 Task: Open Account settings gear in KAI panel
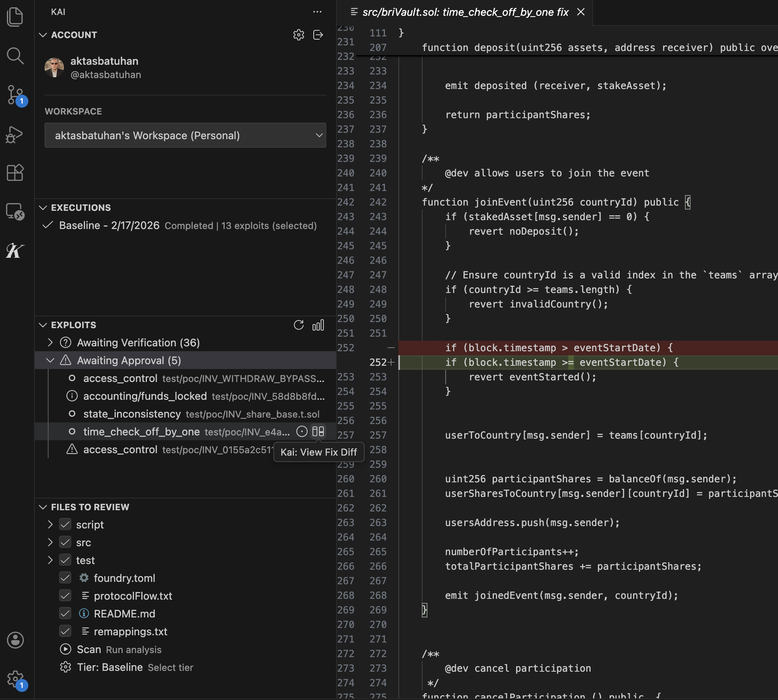click(x=299, y=35)
